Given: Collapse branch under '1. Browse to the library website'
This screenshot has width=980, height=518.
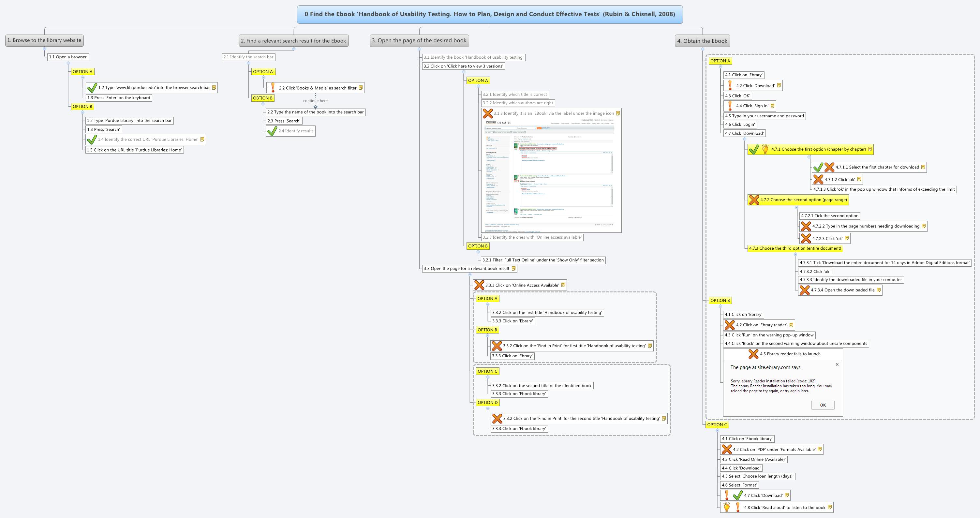Looking at the screenshot, I should point(45,49).
